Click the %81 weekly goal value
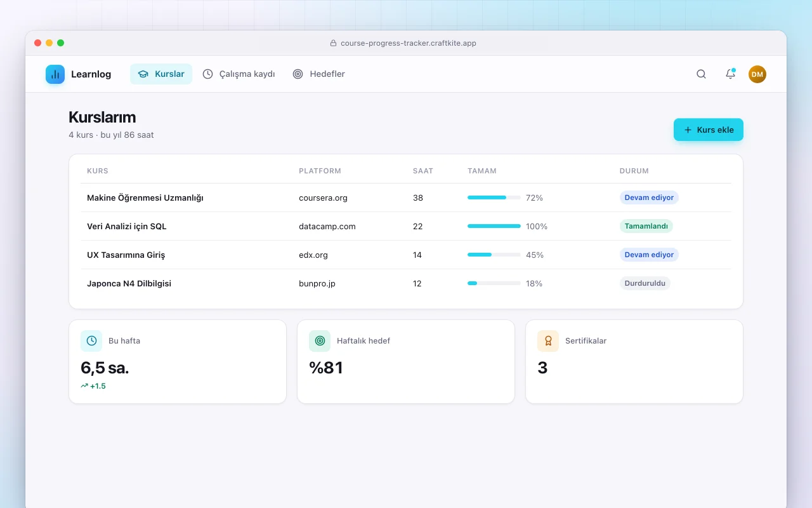Image resolution: width=812 pixels, height=508 pixels. [326, 368]
